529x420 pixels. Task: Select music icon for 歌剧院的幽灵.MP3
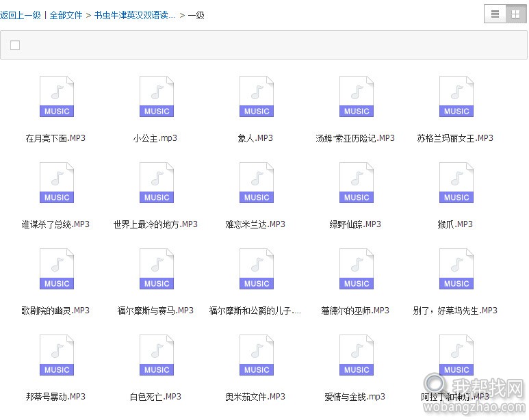(57, 269)
